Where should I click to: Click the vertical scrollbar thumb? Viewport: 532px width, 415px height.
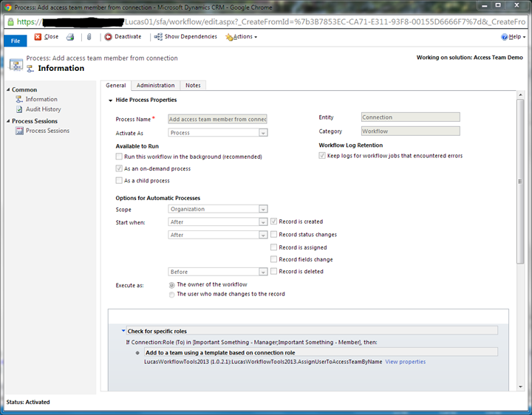pos(520,182)
